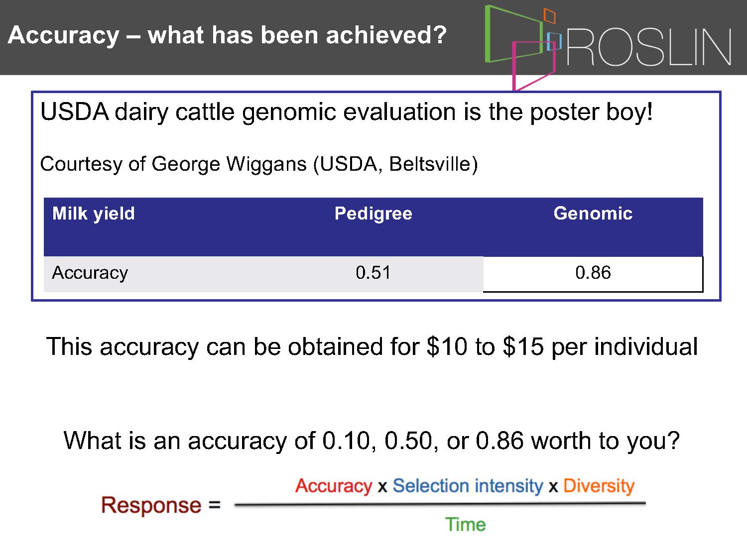This screenshot has width=747, height=560.
Task: Select the slide title 'Accuracy – what has been achieved?'
Action: click(227, 35)
